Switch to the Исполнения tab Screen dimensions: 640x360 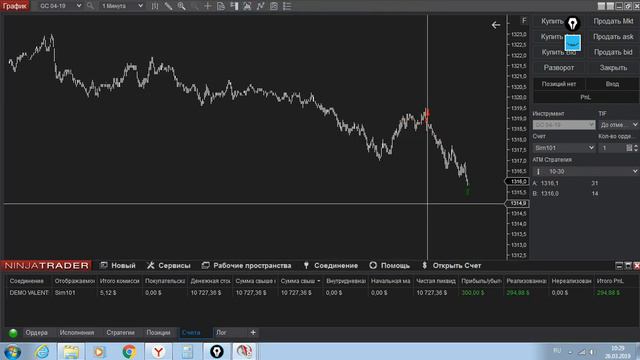pyautogui.click(x=77, y=333)
